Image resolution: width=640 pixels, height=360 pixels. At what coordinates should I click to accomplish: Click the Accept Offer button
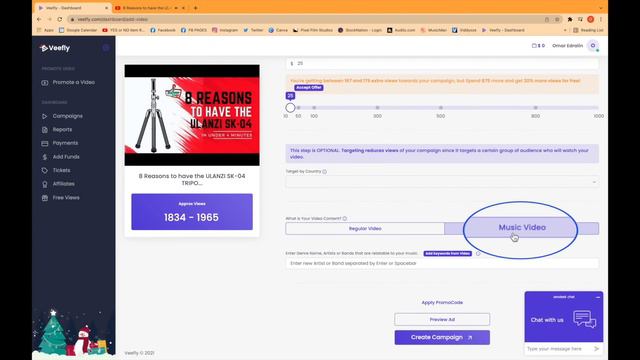[309, 88]
